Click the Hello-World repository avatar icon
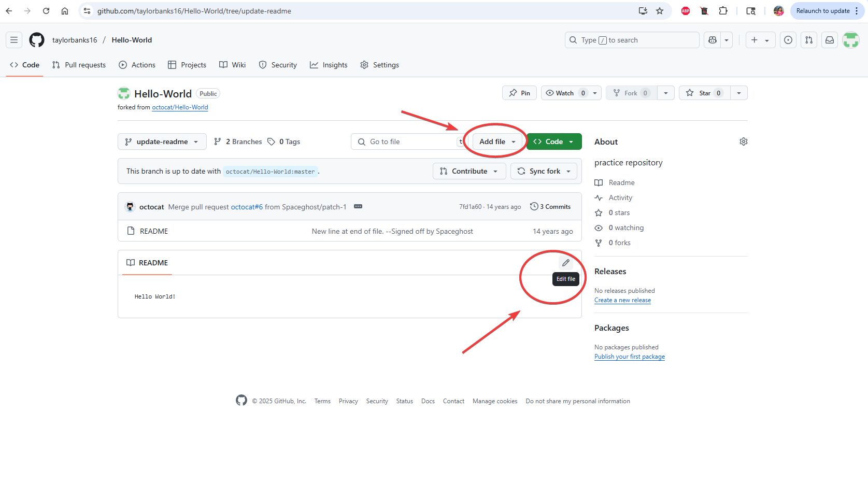The image size is (868, 496). point(124,93)
